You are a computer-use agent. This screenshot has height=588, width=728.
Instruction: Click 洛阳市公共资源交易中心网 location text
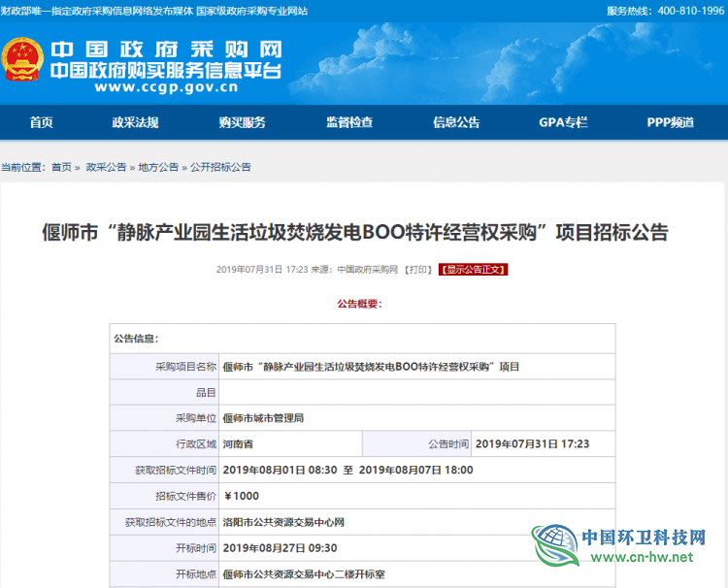(283, 522)
